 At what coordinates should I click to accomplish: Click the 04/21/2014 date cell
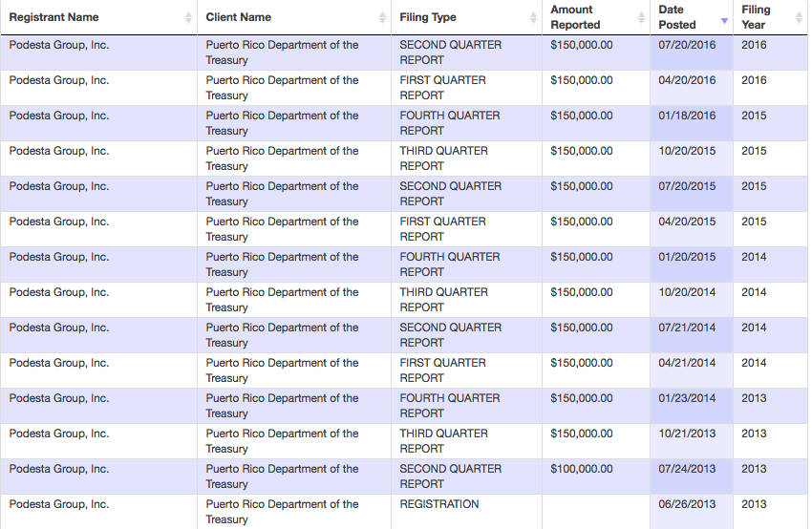tap(692, 370)
